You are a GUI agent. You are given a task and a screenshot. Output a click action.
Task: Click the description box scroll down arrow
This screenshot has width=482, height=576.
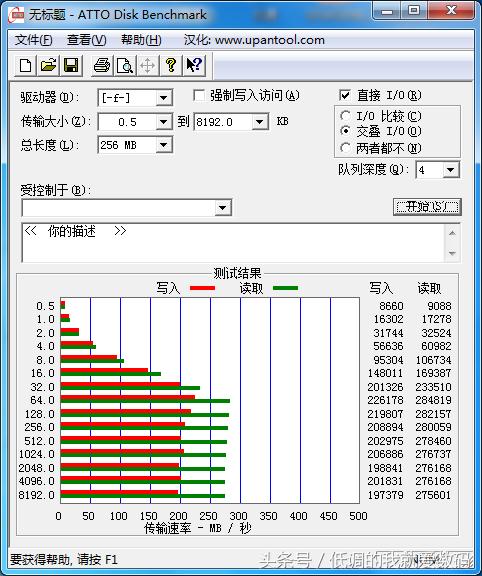click(x=452, y=253)
